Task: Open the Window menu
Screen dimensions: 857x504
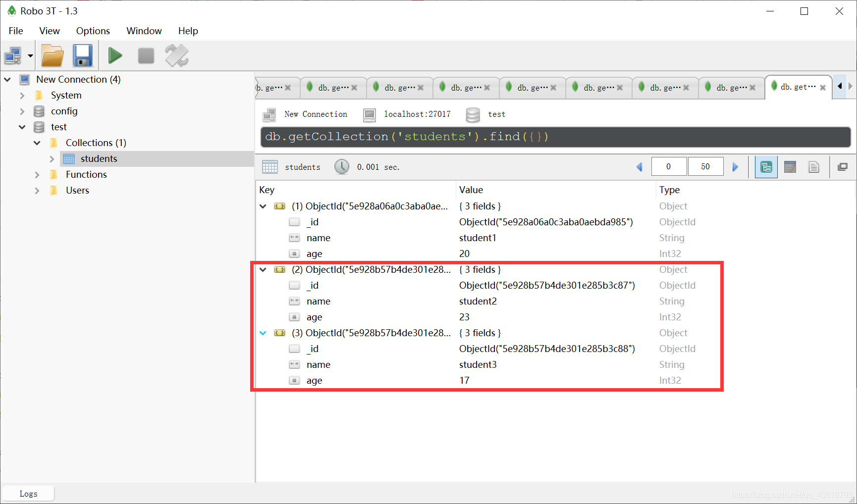Action: (x=144, y=31)
